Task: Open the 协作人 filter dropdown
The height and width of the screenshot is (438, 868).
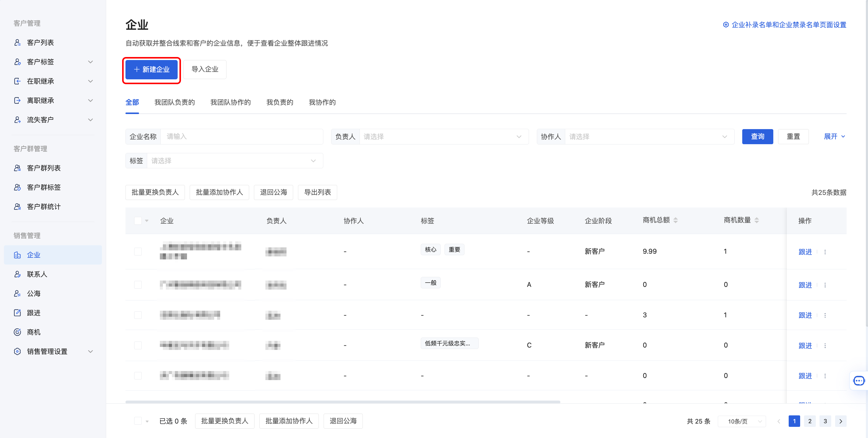Action: tap(649, 137)
